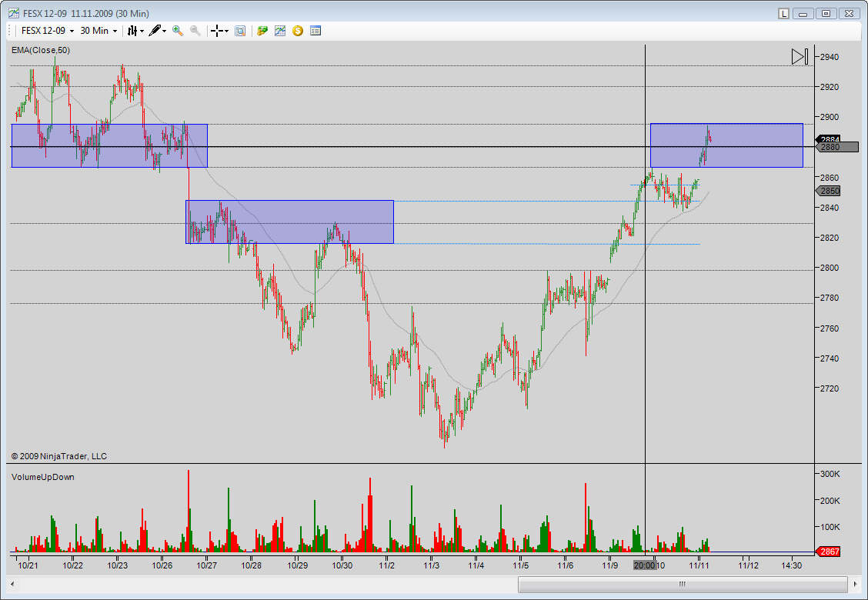Click the greyed Zoom Out magnifier icon
Viewport: 868px width, 600px height.
[x=195, y=31]
